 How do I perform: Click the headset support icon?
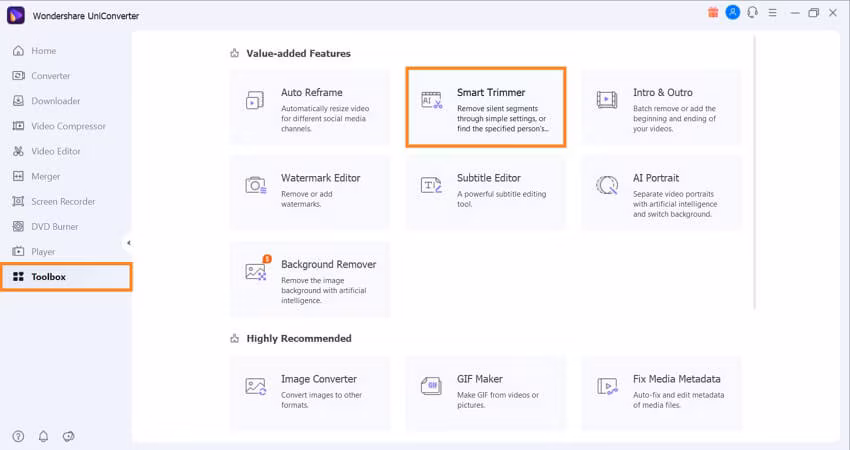pos(752,12)
